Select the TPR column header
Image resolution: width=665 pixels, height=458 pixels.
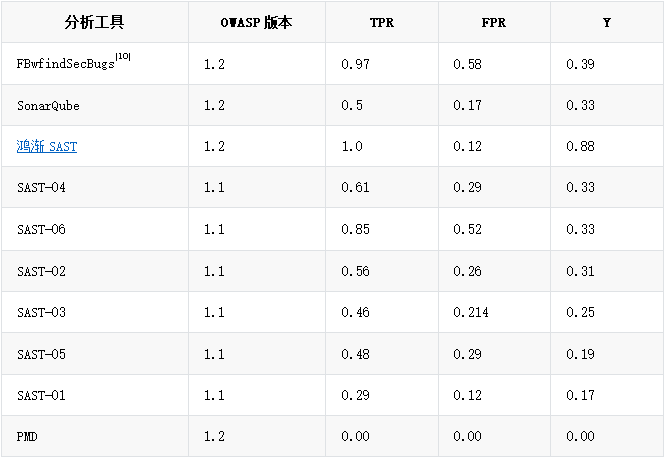pos(382,22)
